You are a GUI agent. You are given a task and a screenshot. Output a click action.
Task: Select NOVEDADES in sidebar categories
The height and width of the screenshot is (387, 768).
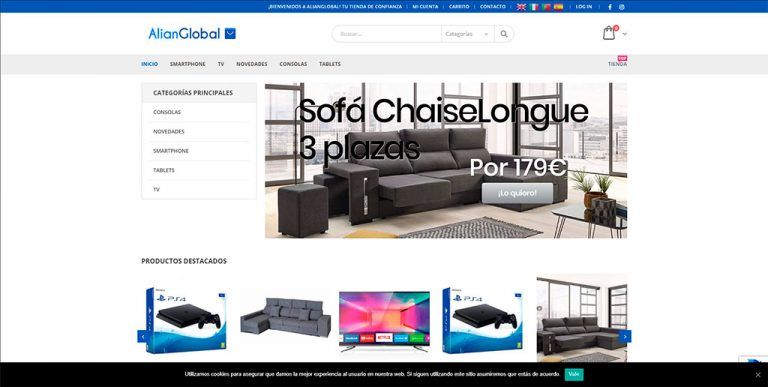point(168,132)
